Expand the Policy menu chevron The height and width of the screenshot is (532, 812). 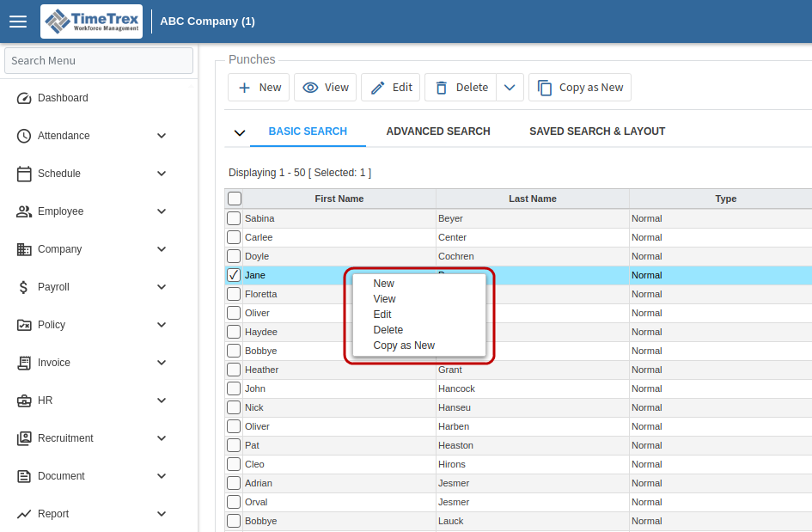[x=162, y=325]
